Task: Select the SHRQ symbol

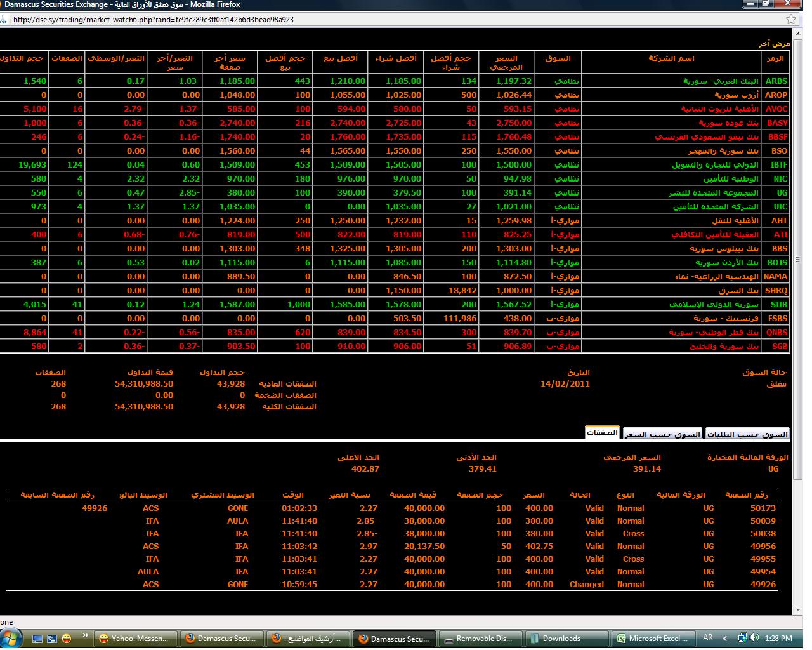Action: click(x=776, y=291)
